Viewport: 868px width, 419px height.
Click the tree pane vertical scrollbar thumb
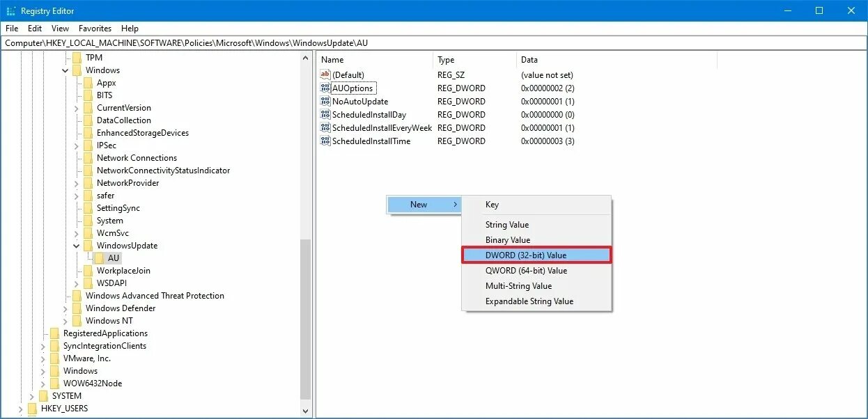307,320
